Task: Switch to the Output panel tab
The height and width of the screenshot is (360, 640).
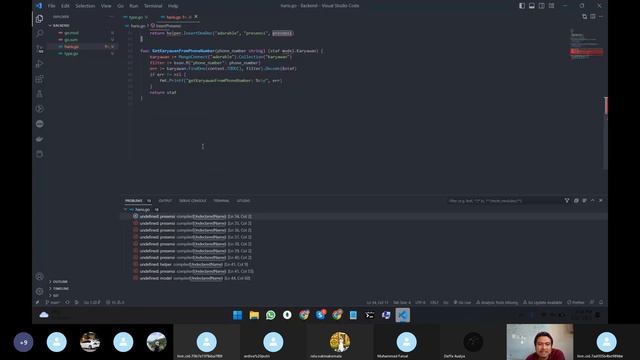Action: coord(165,201)
